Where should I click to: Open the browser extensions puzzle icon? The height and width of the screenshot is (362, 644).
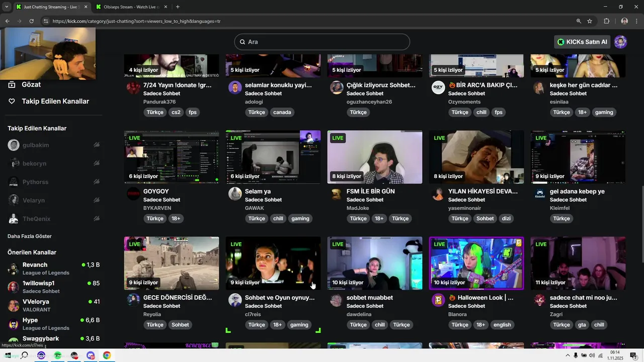click(606, 21)
